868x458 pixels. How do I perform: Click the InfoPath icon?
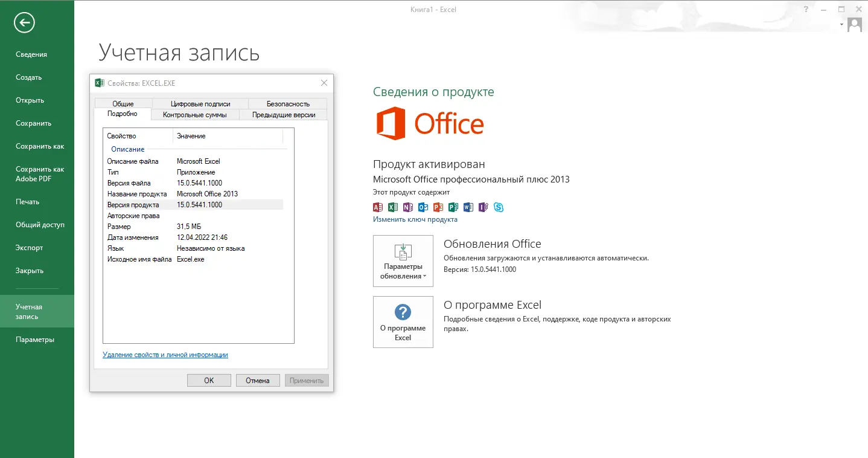[x=483, y=207]
